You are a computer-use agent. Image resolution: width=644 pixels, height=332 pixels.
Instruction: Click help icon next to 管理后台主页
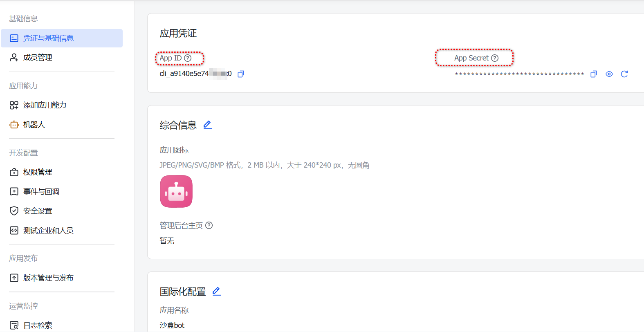pos(209,225)
